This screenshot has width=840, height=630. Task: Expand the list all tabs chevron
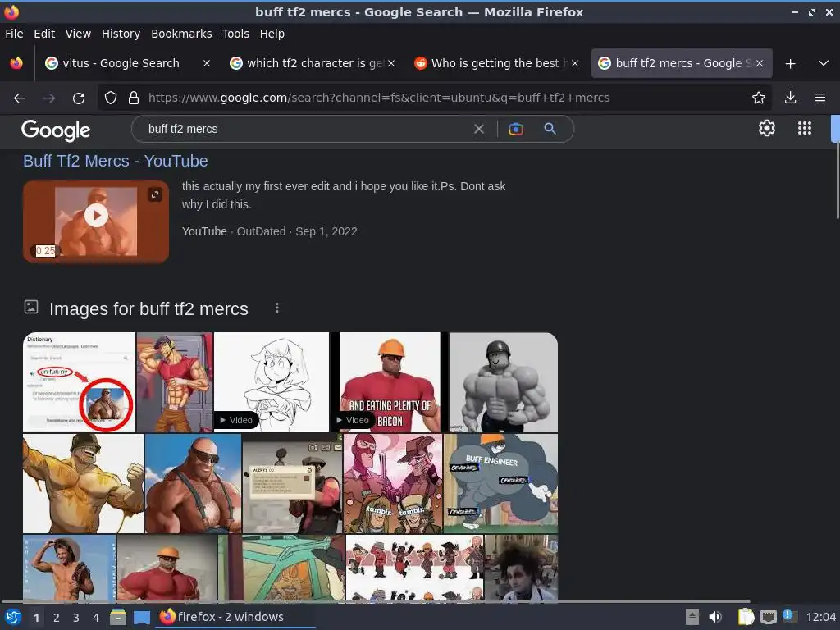(824, 63)
